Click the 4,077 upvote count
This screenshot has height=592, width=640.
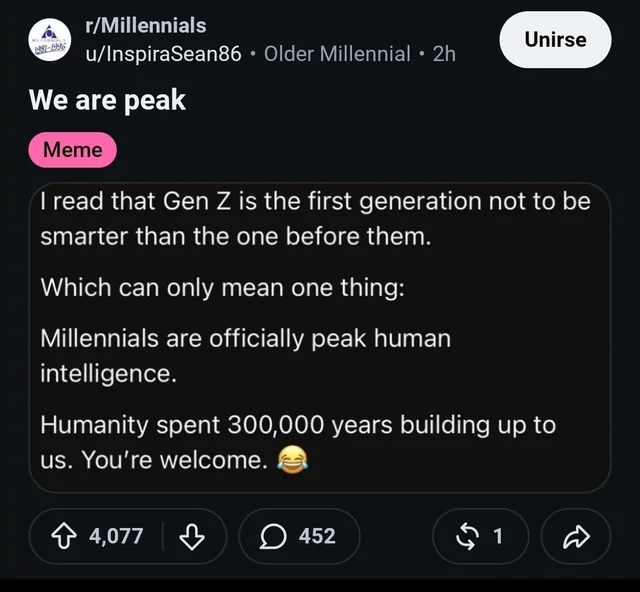click(x=116, y=536)
